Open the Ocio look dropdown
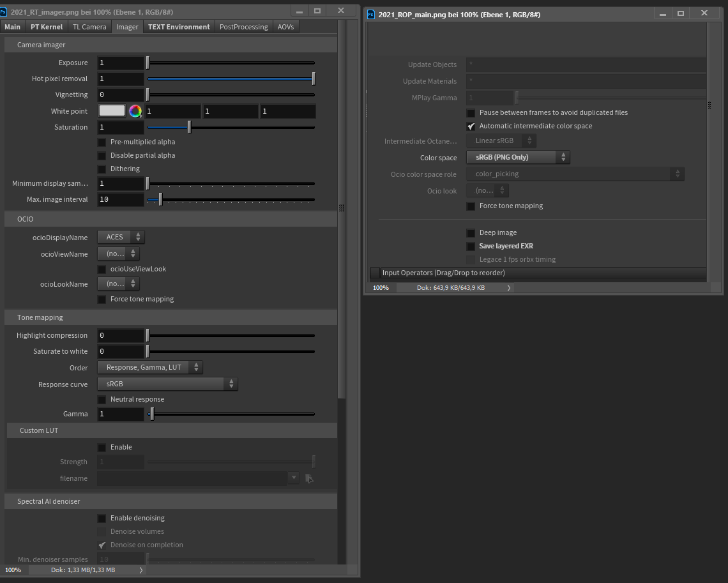The width and height of the screenshot is (728, 583). pyautogui.click(x=487, y=190)
